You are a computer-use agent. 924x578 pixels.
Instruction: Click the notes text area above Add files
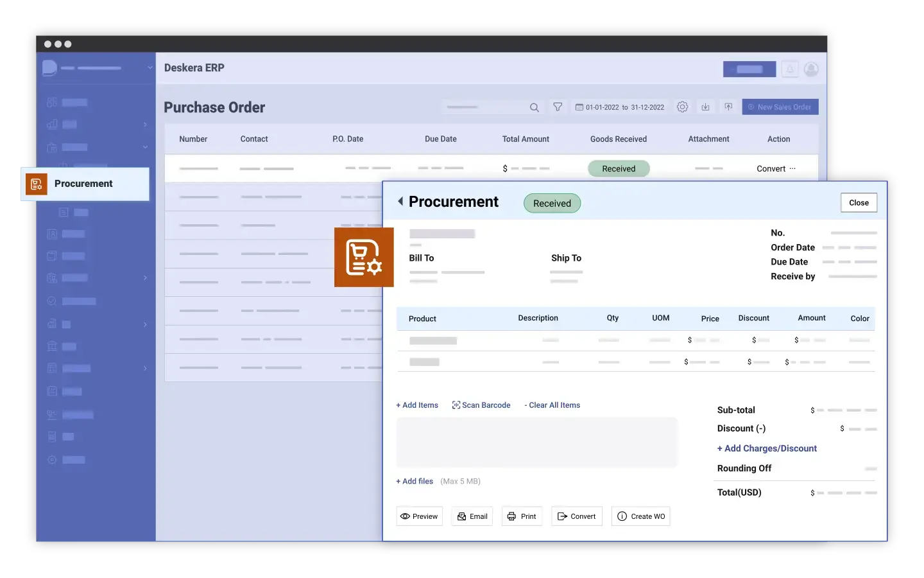click(536, 442)
